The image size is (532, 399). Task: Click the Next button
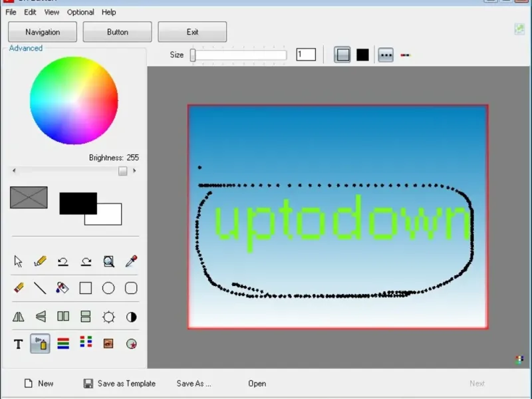click(477, 384)
